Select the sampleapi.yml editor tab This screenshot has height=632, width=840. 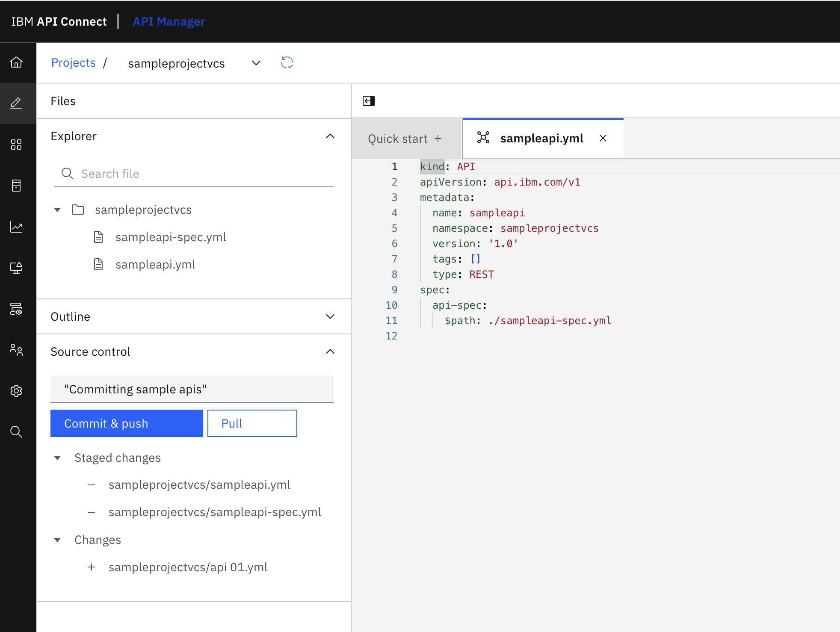[x=542, y=138]
